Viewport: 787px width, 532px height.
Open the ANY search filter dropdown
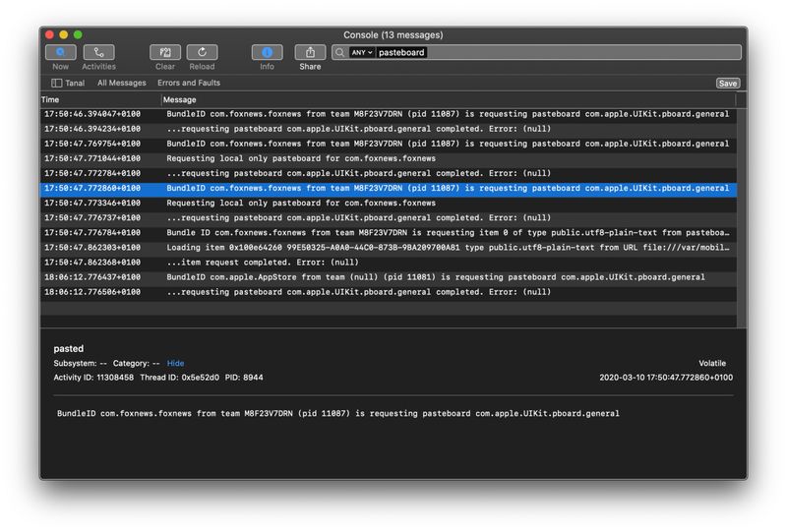point(362,52)
